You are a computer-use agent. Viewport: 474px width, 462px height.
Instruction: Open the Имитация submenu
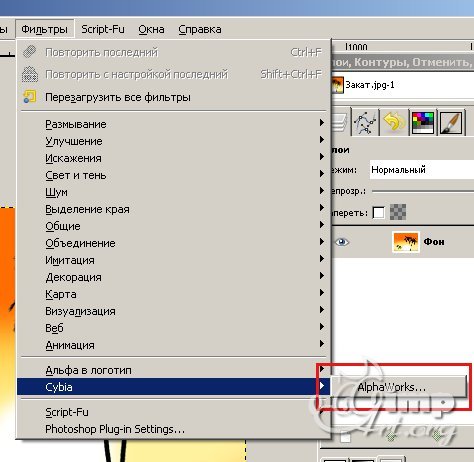[173, 260]
